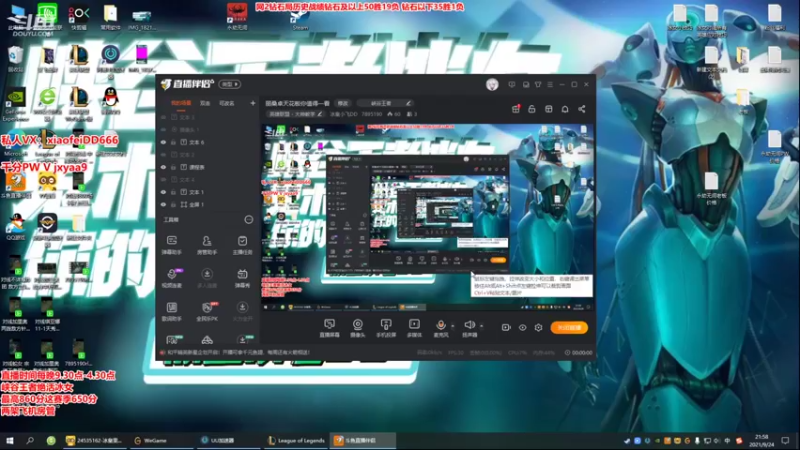
Task: Open the Steam desktop shortcut
Action: pos(300,19)
